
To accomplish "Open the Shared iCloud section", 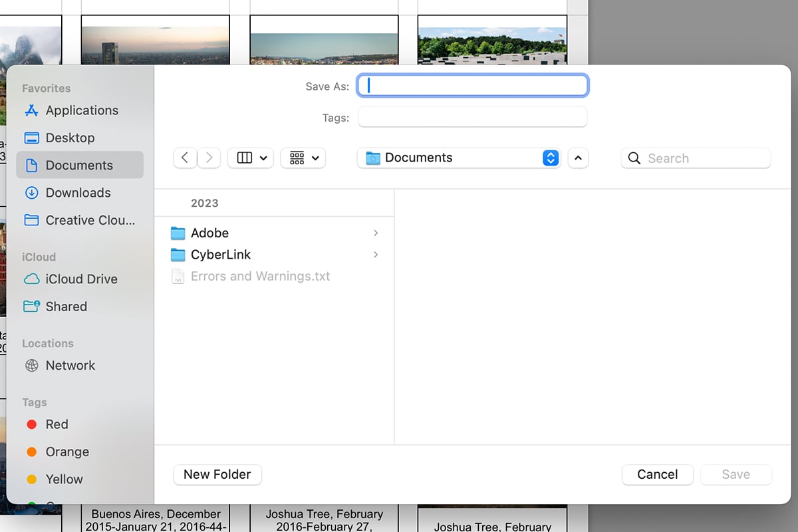I will pos(66,307).
